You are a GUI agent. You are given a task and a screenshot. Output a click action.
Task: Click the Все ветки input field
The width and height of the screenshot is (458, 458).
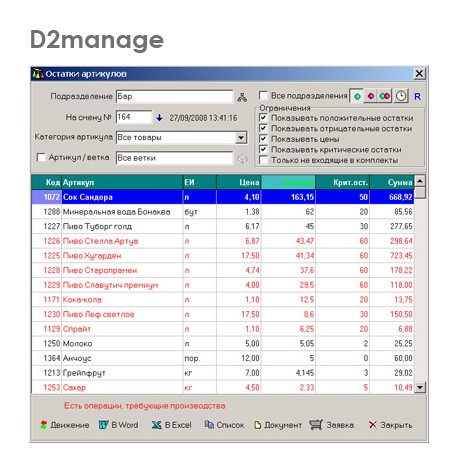click(174, 158)
